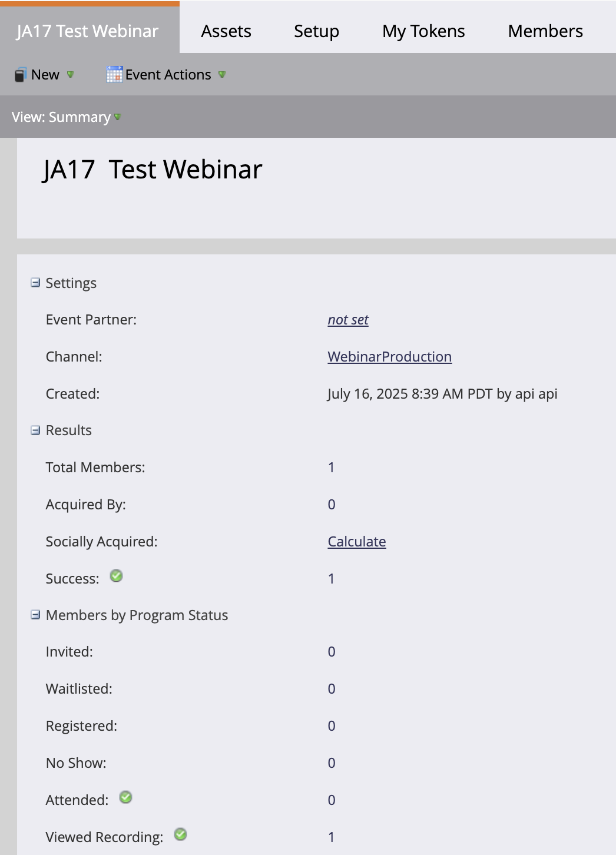Go to the Members tab
The image size is (616, 855).
[545, 31]
